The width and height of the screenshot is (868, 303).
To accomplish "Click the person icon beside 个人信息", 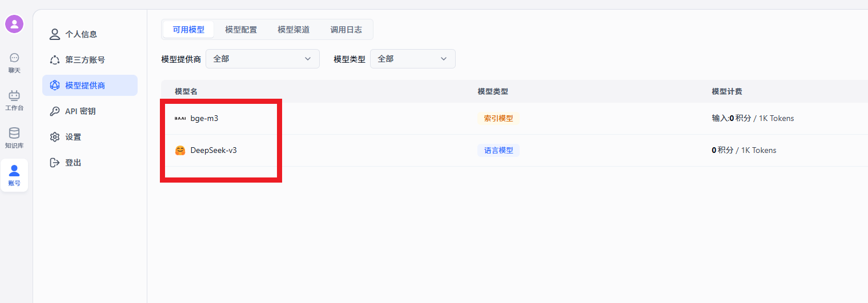I will (55, 34).
